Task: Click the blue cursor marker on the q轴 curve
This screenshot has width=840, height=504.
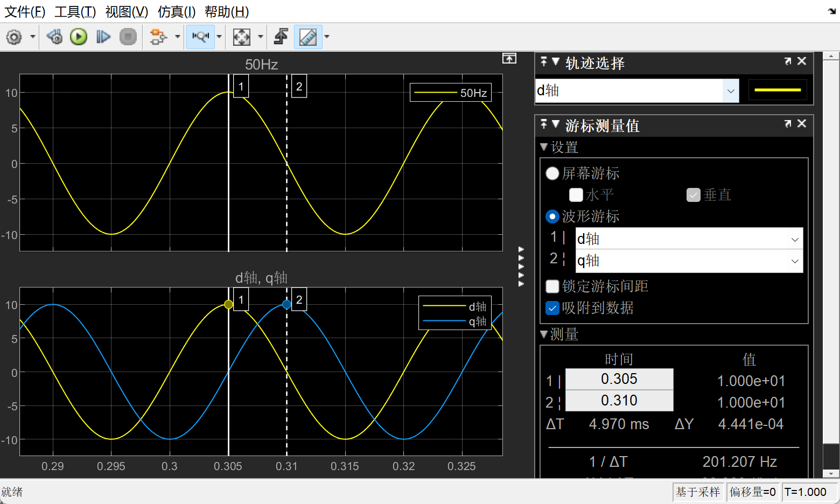Action: 287,304
